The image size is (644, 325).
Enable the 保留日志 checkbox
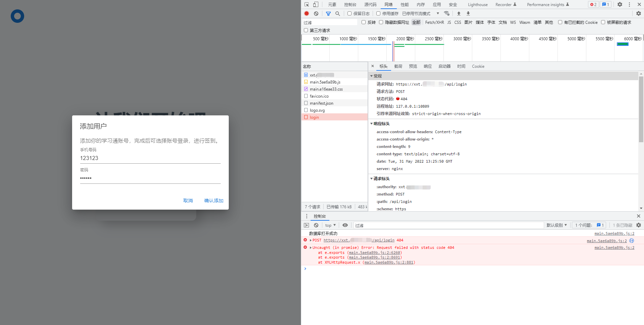pos(350,13)
